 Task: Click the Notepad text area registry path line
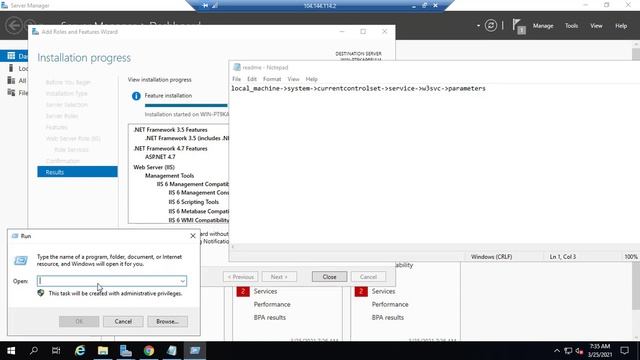click(358, 89)
